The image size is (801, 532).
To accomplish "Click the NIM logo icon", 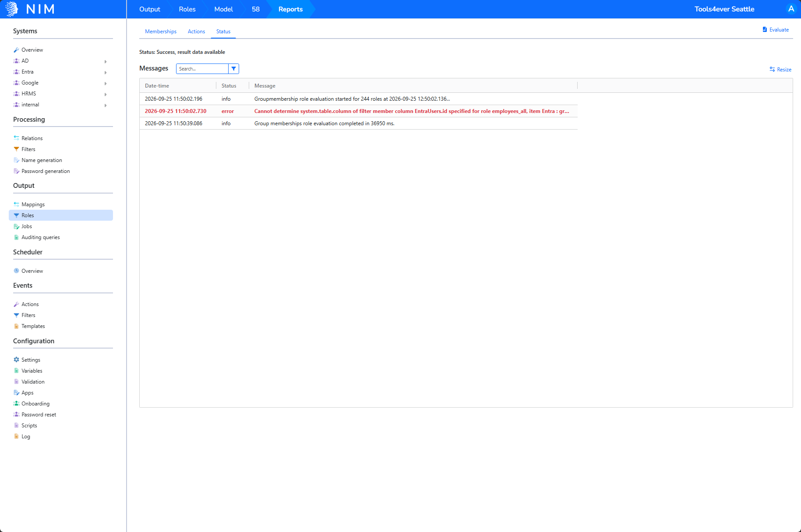I will tap(12, 9).
